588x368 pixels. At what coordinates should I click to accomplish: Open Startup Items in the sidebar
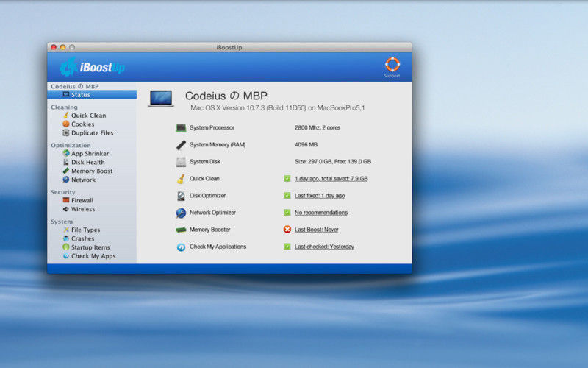pos(90,247)
